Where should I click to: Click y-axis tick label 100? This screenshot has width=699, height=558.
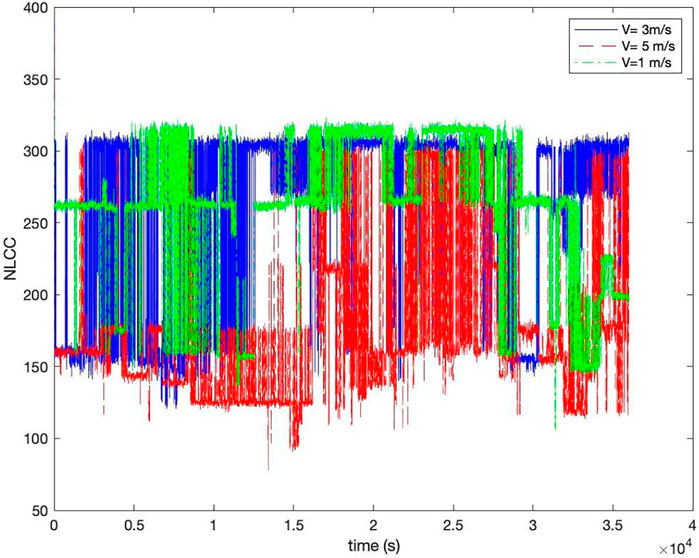pyautogui.click(x=35, y=439)
